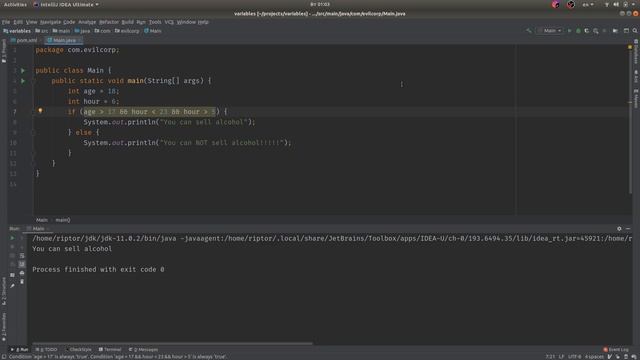Open the Project tool window stripe

[x=4, y=51]
